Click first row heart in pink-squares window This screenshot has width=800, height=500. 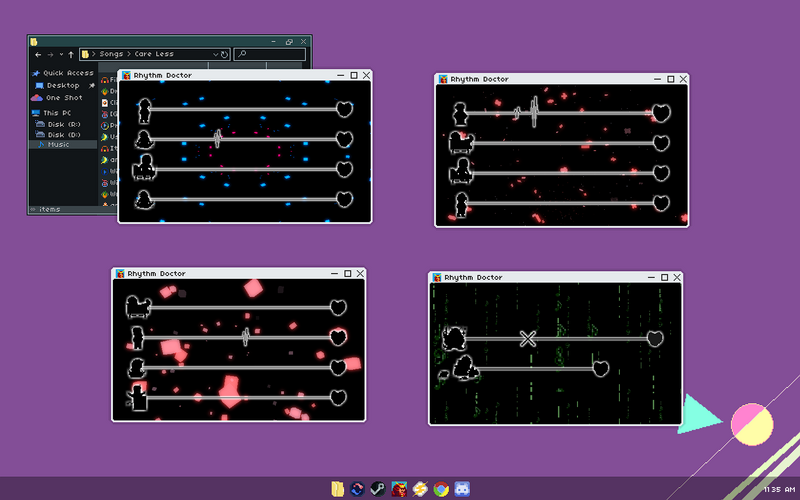click(338, 307)
